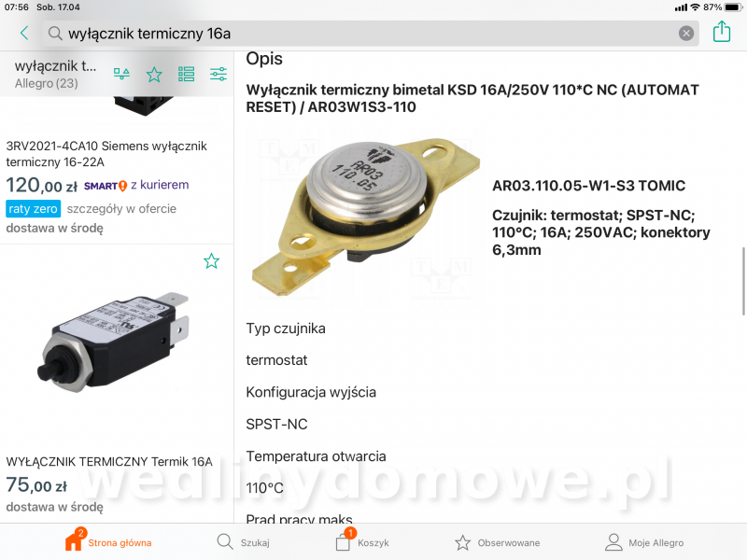Screen dimensions: 747x560
Task: Click the search field with wyłącznik termiczny 16a
Action: click(370, 34)
